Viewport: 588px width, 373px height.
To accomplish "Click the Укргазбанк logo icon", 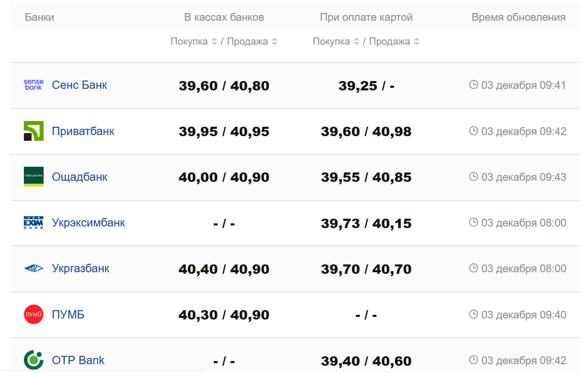I will (34, 269).
